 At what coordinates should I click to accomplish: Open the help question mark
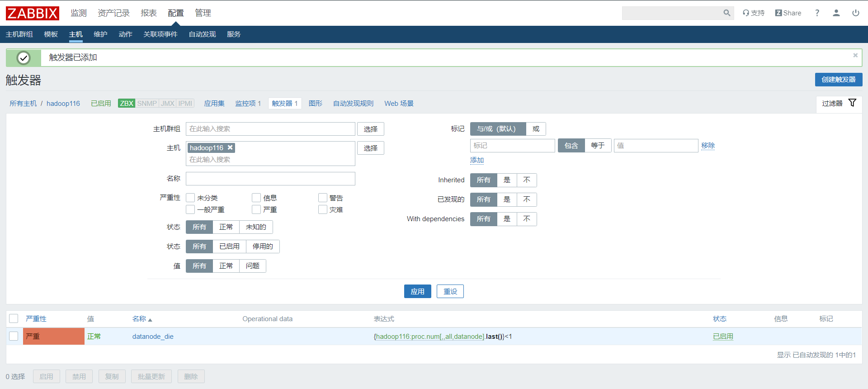click(817, 13)
